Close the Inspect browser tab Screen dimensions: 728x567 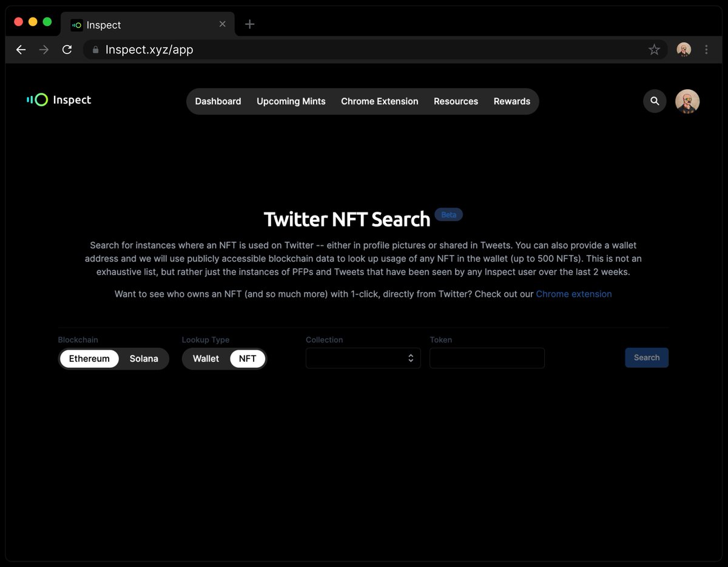pyautogui.click(x=222, y=24)
